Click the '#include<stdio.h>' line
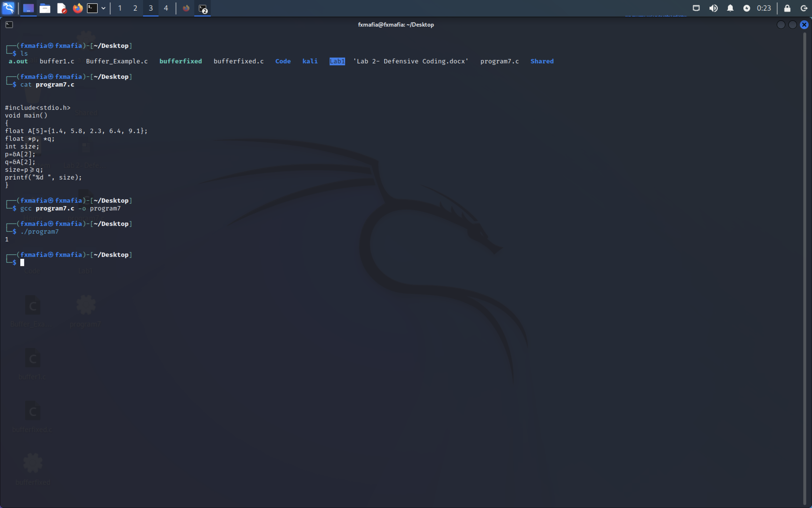 pos(38,107)
